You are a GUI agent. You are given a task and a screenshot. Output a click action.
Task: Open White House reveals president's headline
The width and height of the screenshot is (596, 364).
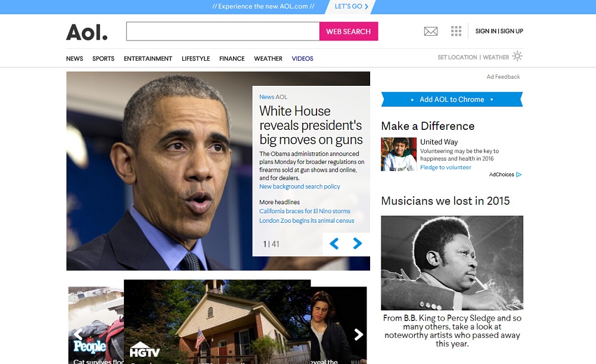point(311,125)
